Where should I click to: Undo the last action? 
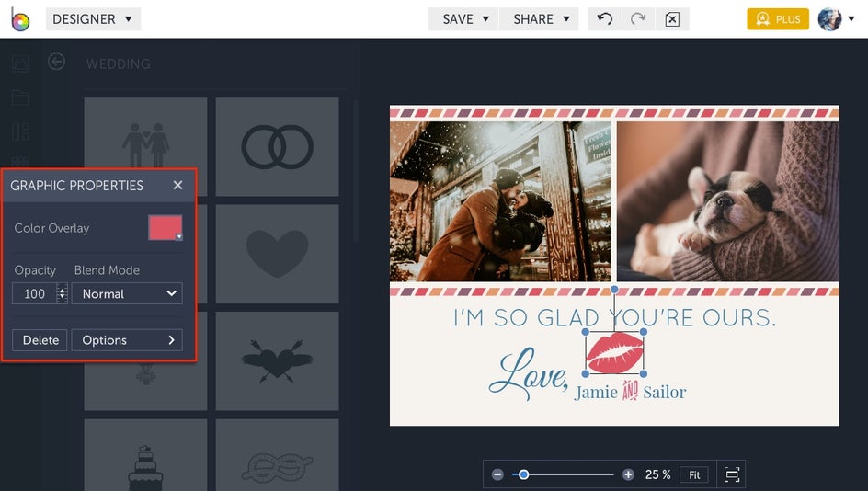click(x=604, y=19)
